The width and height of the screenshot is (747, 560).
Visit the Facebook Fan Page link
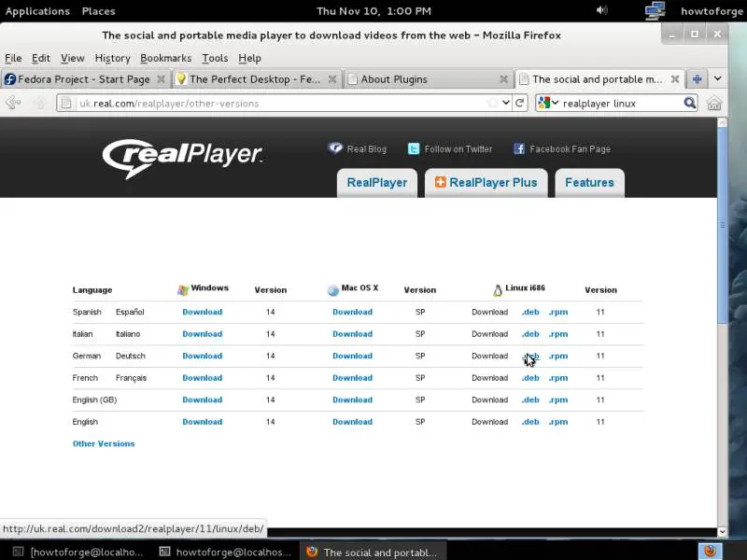point(562,148)
